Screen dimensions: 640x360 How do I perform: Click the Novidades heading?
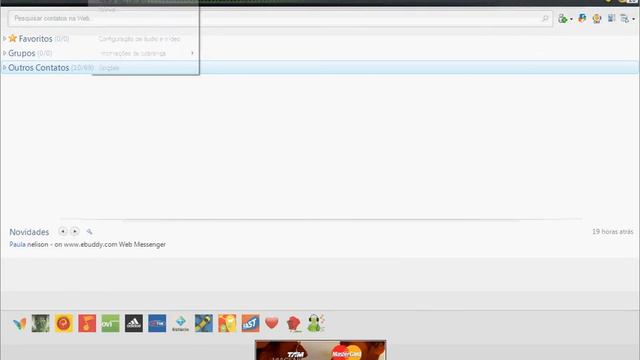click(29, 232)
